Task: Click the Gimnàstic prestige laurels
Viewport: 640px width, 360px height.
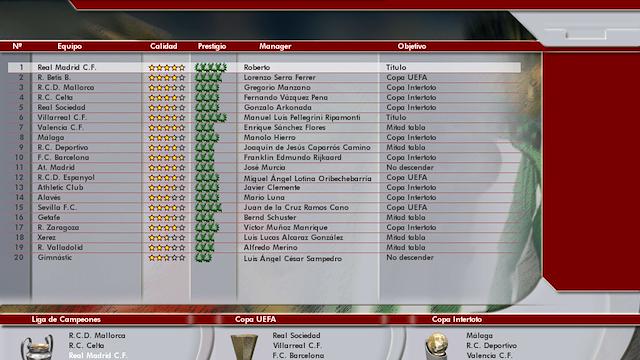Action: (203, 258)
